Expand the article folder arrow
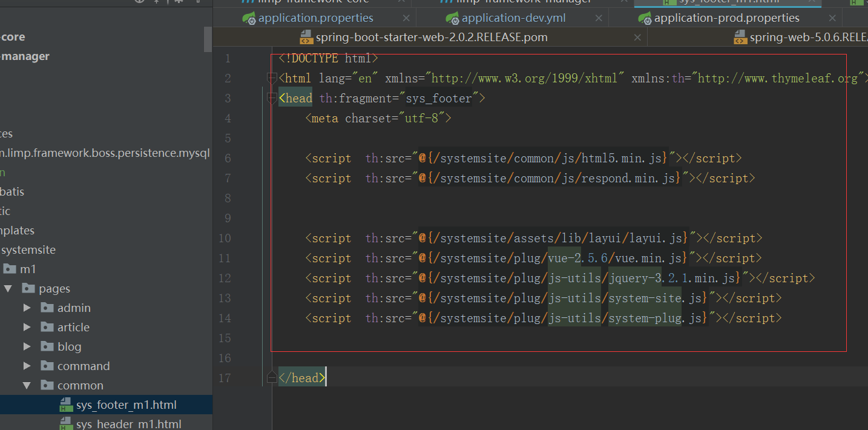This screenshot has height=430, width=868. click(27, 327)
